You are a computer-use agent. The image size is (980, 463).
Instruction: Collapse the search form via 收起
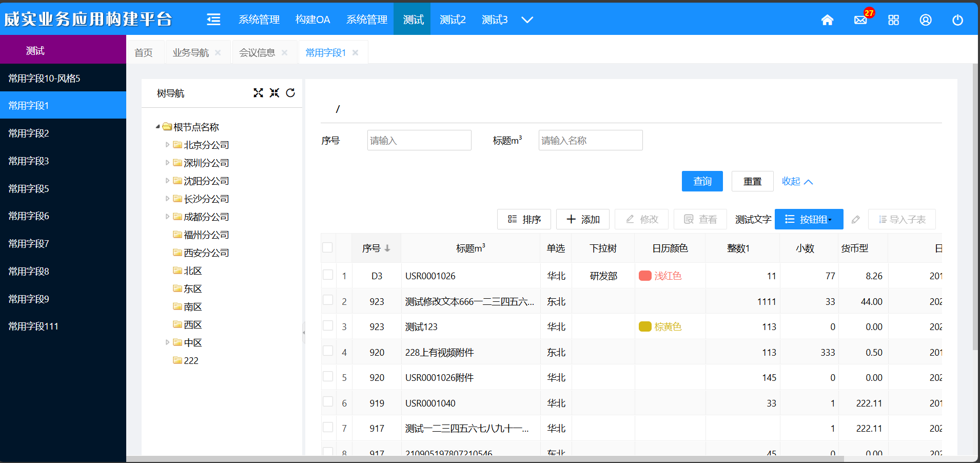[797, 181]
